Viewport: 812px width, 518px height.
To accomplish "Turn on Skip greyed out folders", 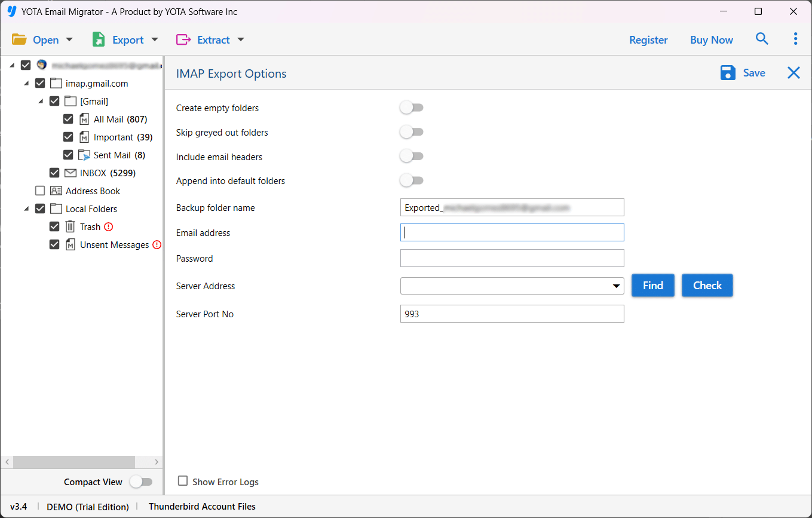I will click(411, 132).
